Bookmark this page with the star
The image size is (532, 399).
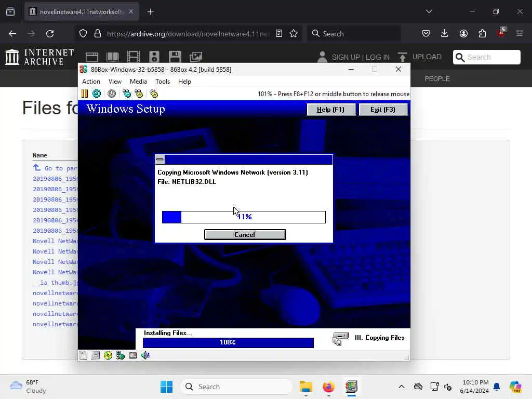pyautogui.click(x=294, y=34)
